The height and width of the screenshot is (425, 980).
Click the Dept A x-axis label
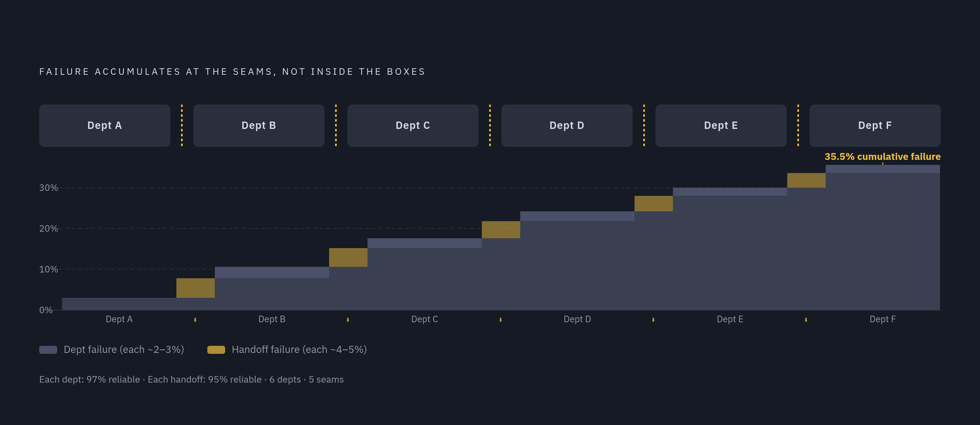119,319
